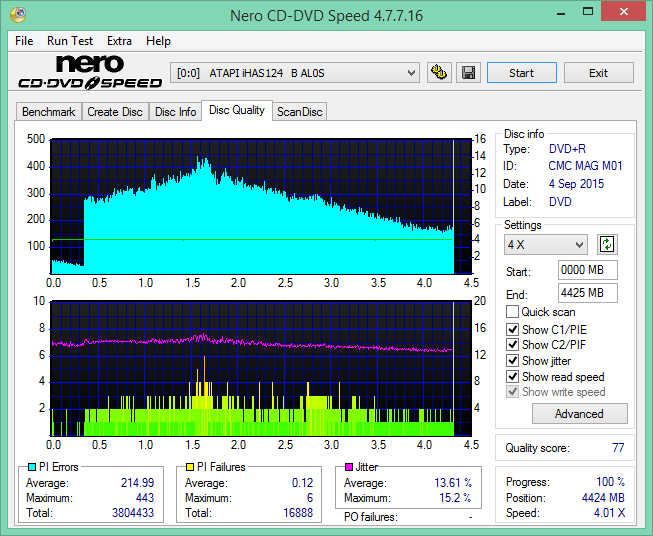The image size is (653, 536).
Task: Click the refresh speed settings icon
Action: pos(607,244)
